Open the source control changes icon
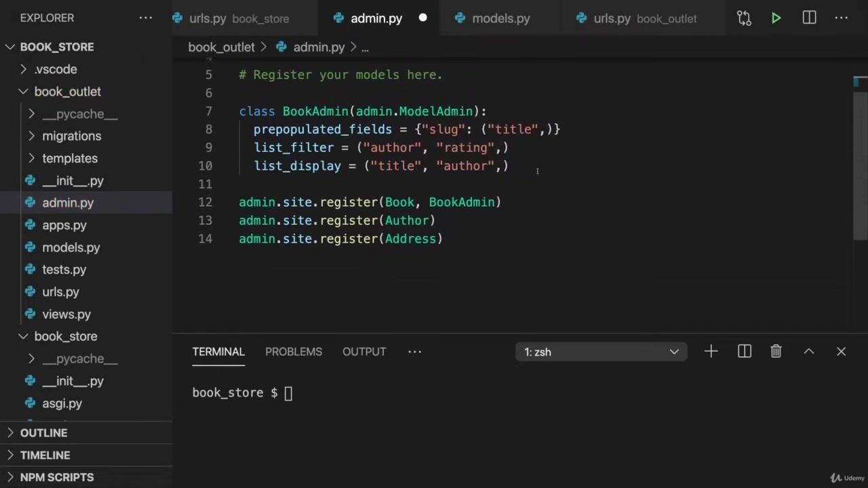 tap(744, 18)
